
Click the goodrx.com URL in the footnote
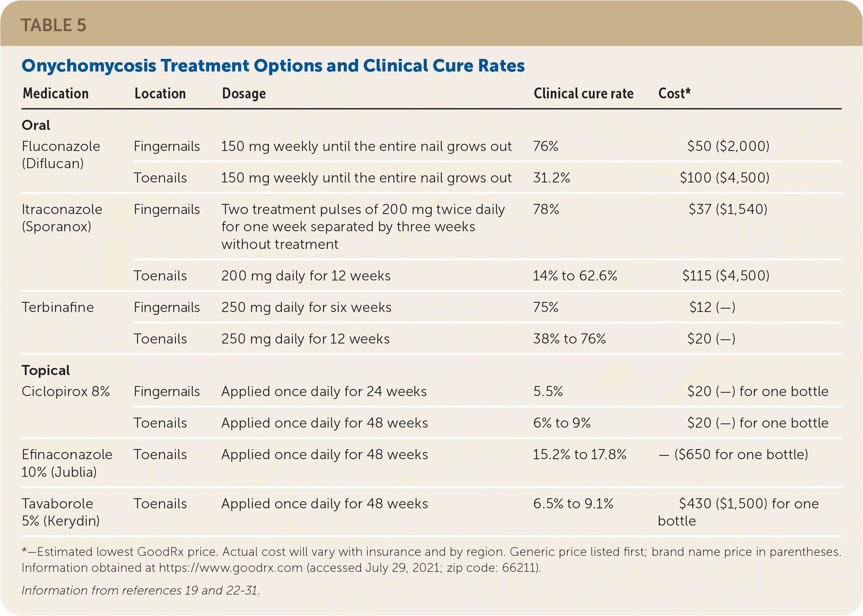tap(231, 568)
